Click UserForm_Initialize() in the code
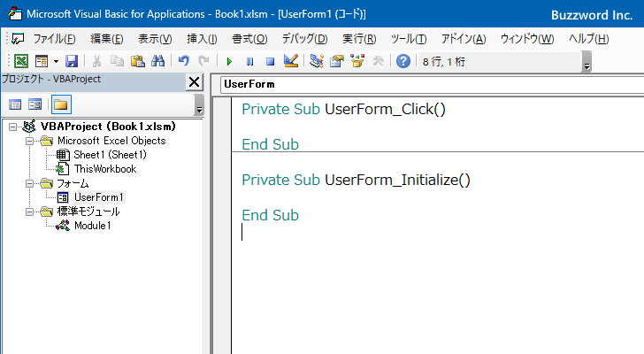644x354 pixels. pos(397,180)
